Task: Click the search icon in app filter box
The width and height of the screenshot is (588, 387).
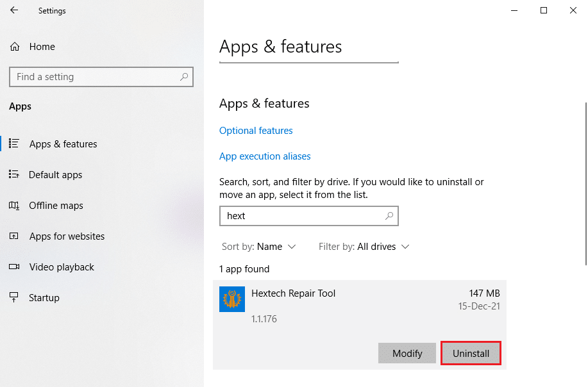Action: (x=389, y=216)
